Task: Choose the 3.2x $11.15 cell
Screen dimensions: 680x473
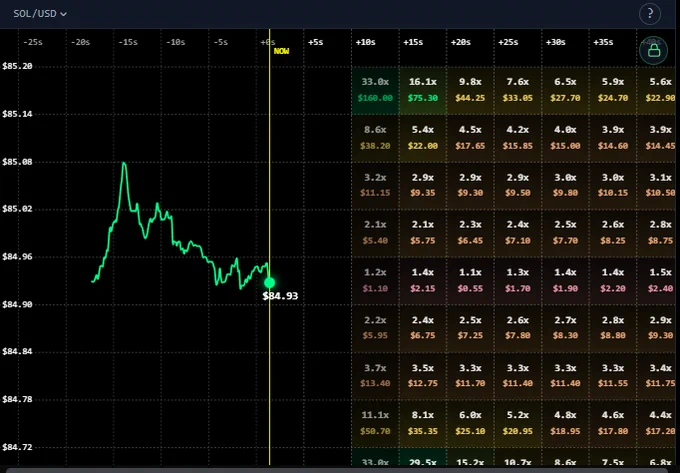Action: tap(375, 186)
